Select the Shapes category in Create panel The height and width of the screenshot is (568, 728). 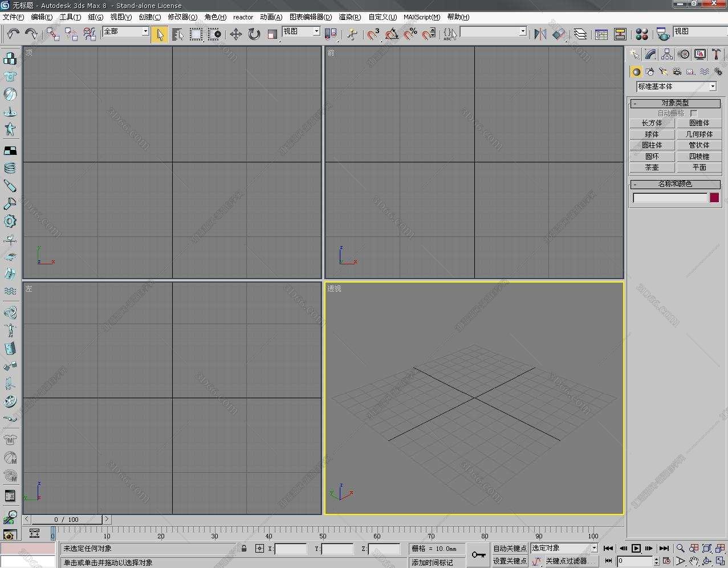coord(650,71)
